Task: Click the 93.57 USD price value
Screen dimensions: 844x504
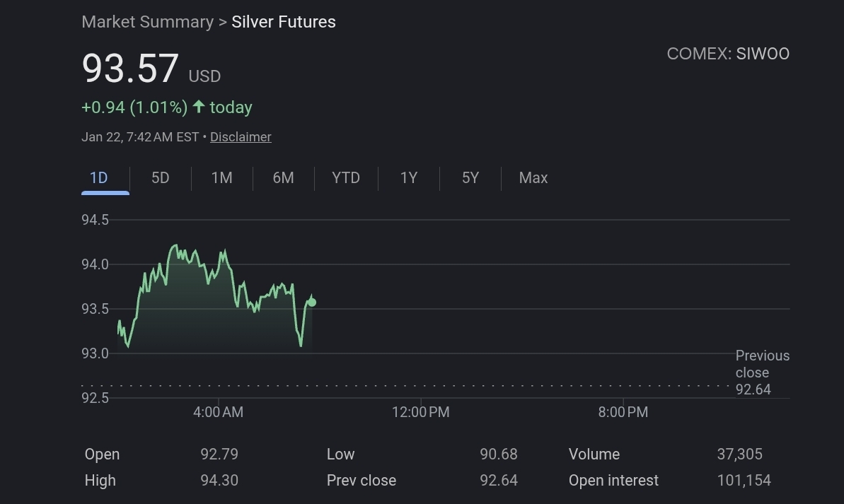Action: (131, 69)
